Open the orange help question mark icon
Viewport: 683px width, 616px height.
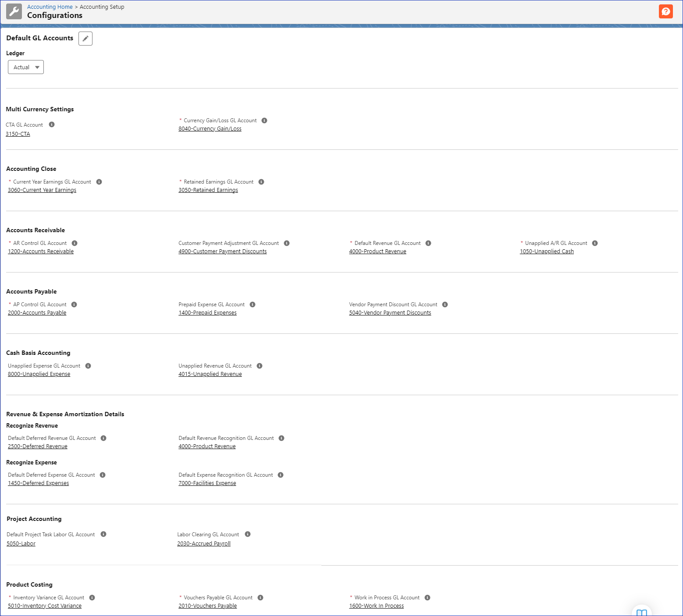(x=665, y=11)
